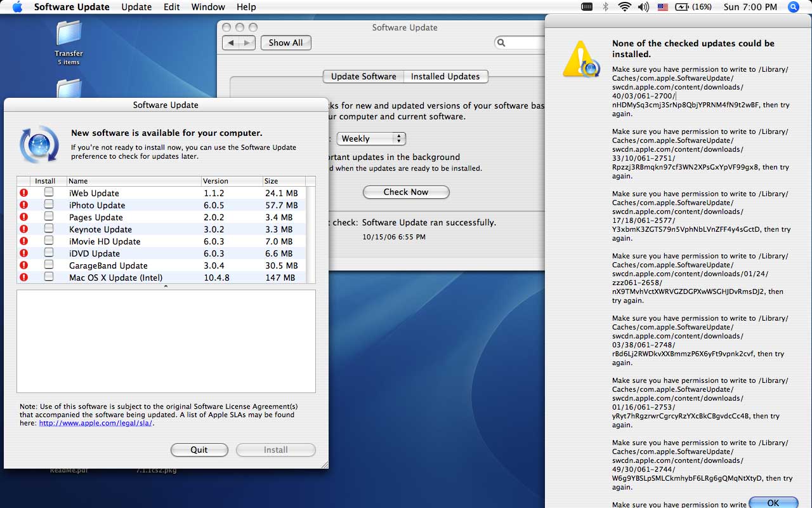
Task: Click the restart-required icon beside Pages Update
Action: coord(24,217)
